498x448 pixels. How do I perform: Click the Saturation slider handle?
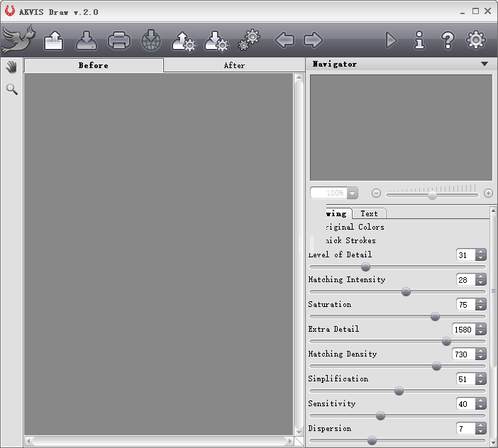[436, 317]
